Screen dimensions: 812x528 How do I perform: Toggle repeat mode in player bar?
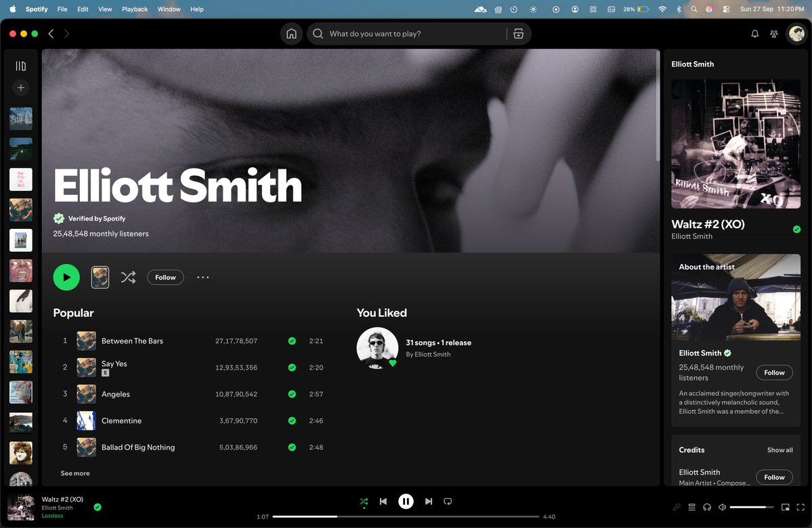pos(448,501)
